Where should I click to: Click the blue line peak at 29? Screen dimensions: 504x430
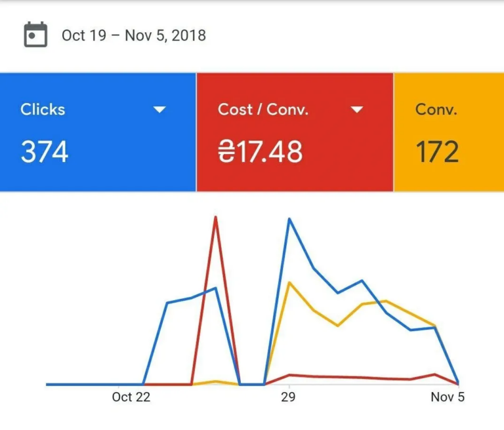pyautogui.click(x=289, y=219)
